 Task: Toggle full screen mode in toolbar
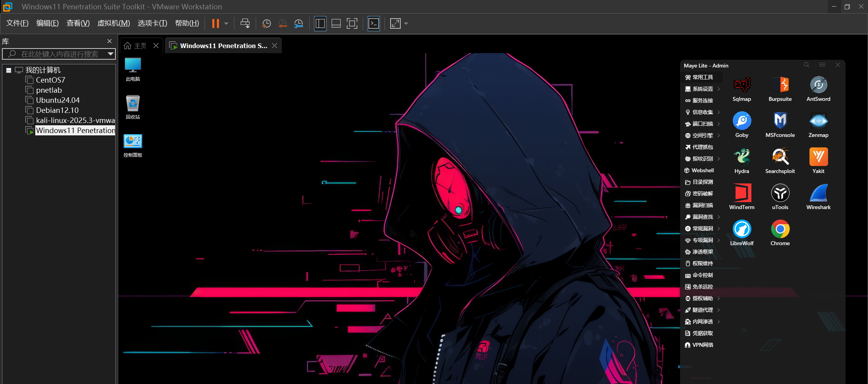tap(352, 24)
